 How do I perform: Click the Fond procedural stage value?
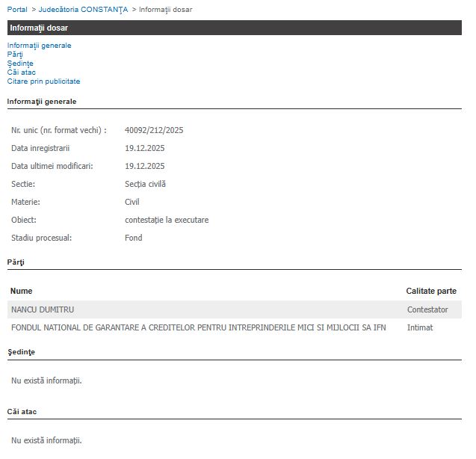click(x=133, y=238)
